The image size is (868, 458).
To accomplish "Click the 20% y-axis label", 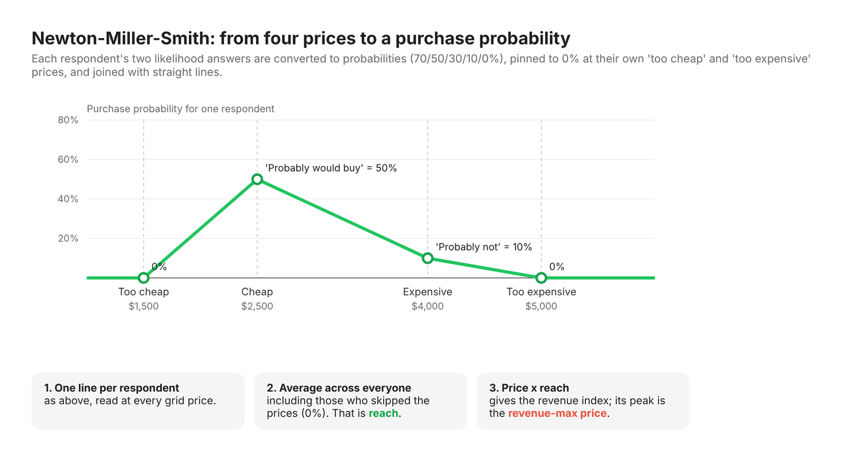I will pyautogui.click(x=68, y=238).
